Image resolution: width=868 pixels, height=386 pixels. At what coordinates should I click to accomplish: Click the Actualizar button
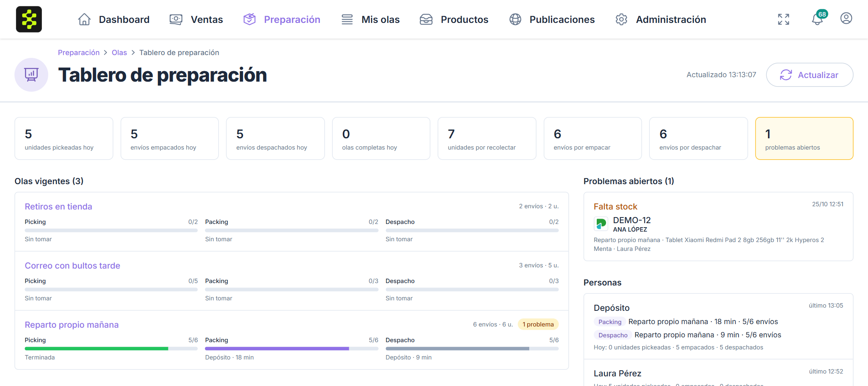(810, 75)
